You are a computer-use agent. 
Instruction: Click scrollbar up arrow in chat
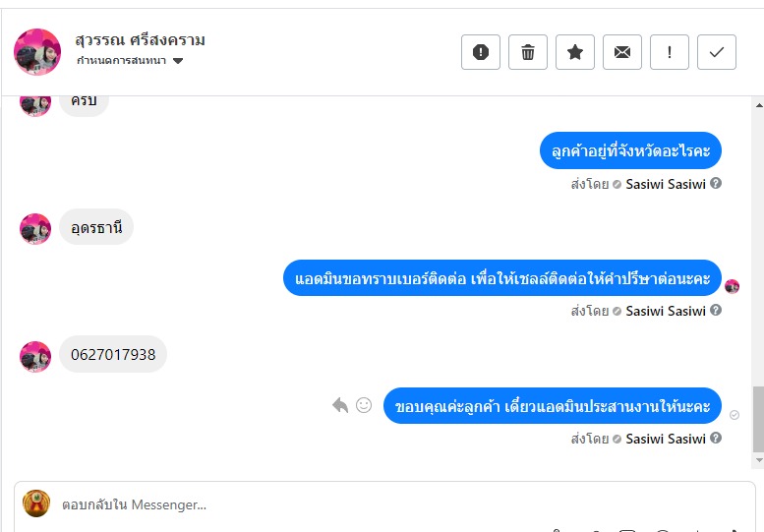(x=759, y=105)
